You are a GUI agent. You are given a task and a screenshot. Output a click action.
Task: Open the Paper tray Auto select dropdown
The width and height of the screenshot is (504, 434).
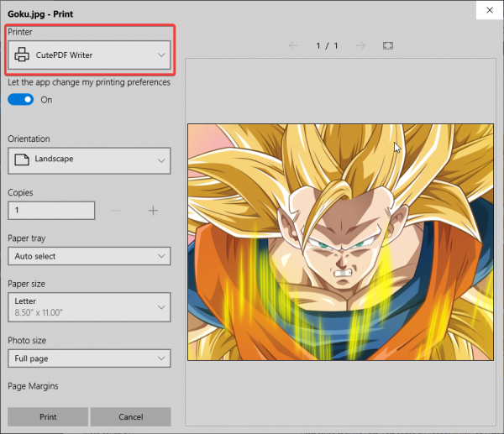click(89, 256)
